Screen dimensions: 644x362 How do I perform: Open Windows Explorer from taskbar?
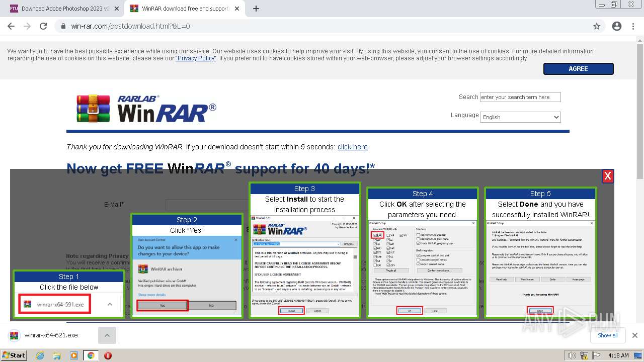pyautogui.click(x=57, y=355)
